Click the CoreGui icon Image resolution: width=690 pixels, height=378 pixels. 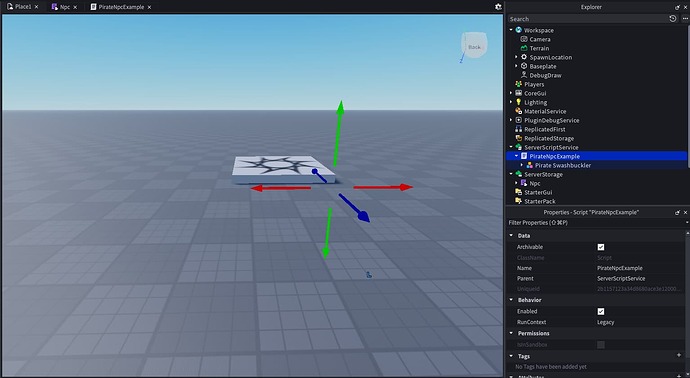click(x=518, y=93)
